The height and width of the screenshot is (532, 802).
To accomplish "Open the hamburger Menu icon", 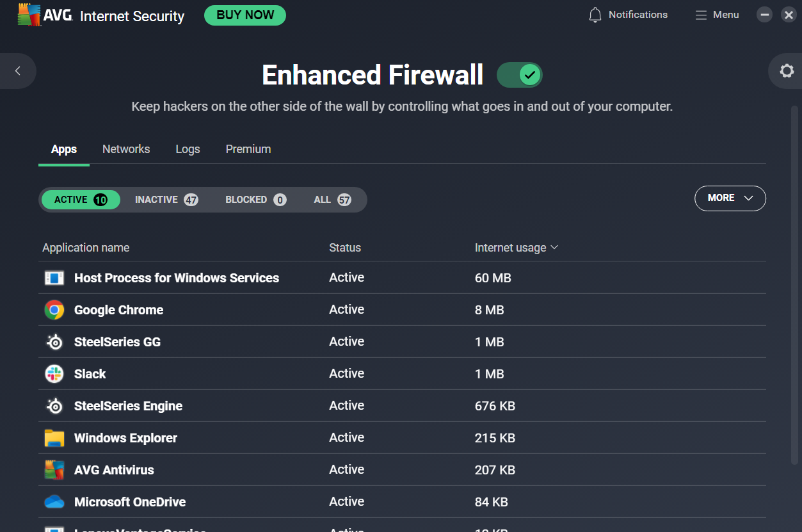I will [x=701, y=15].
